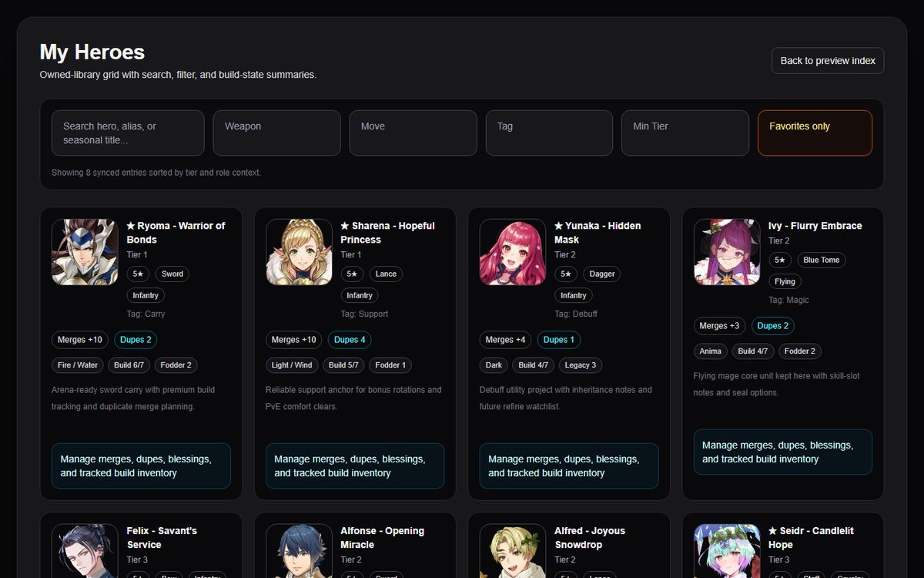Image resolution: width=924 pixels, height=578 pixels.
Task: Click the Fire / Water blessing chip
Action: 78,365
